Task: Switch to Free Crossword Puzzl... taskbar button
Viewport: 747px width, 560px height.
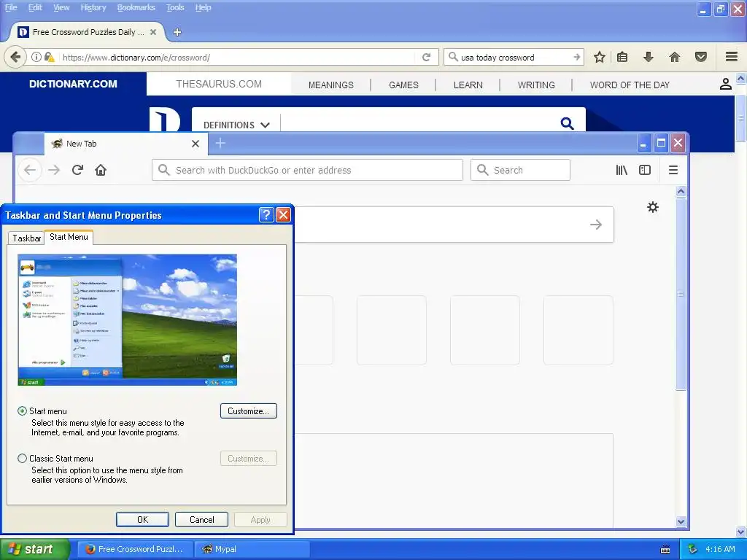Action: click(135, 549)
